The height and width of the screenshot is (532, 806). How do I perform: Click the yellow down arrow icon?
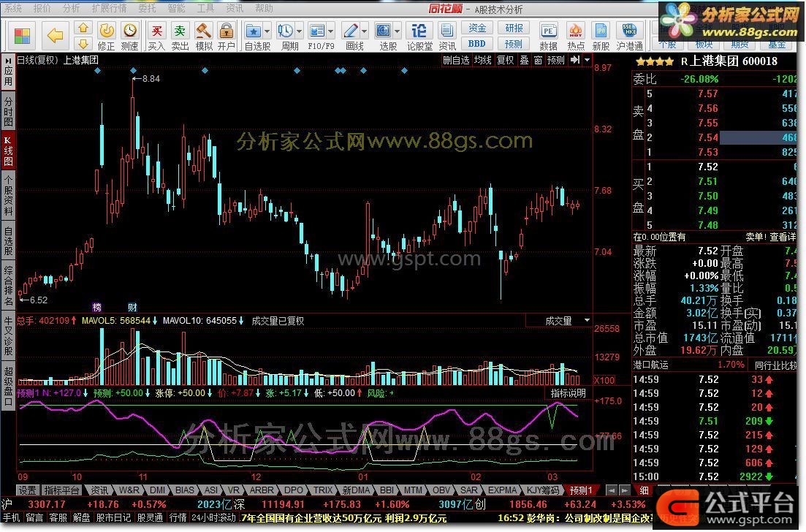click(83, 44)
